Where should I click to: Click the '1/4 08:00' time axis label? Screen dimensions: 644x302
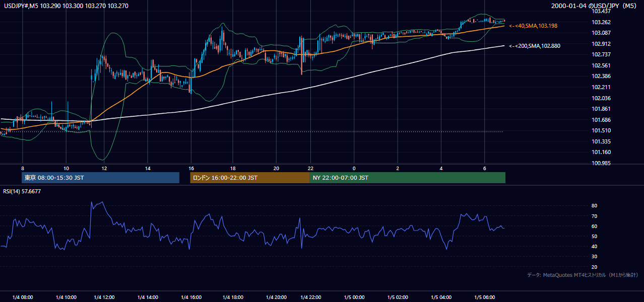click(x=23, y=297)
